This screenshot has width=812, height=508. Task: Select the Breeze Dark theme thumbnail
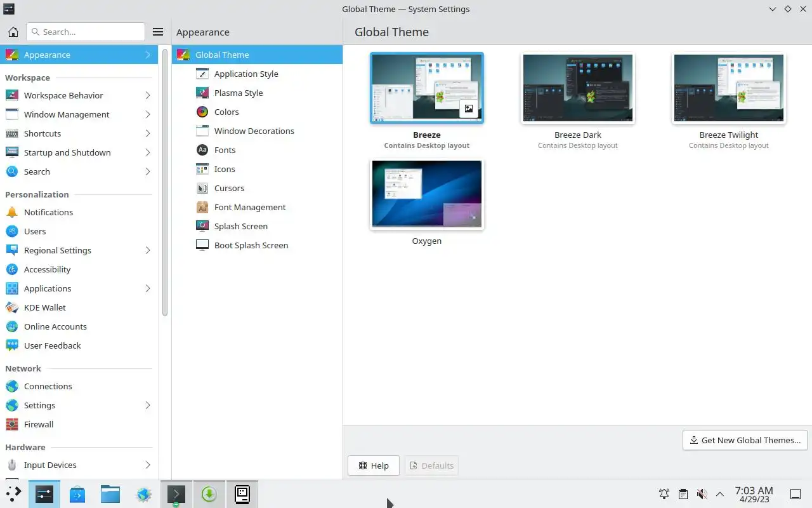578,88
